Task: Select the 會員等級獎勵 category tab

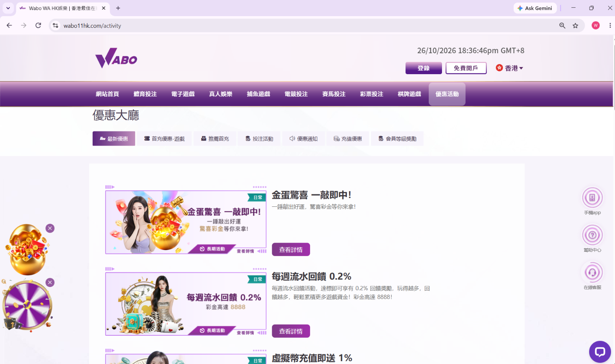Action: coord(397,139)
